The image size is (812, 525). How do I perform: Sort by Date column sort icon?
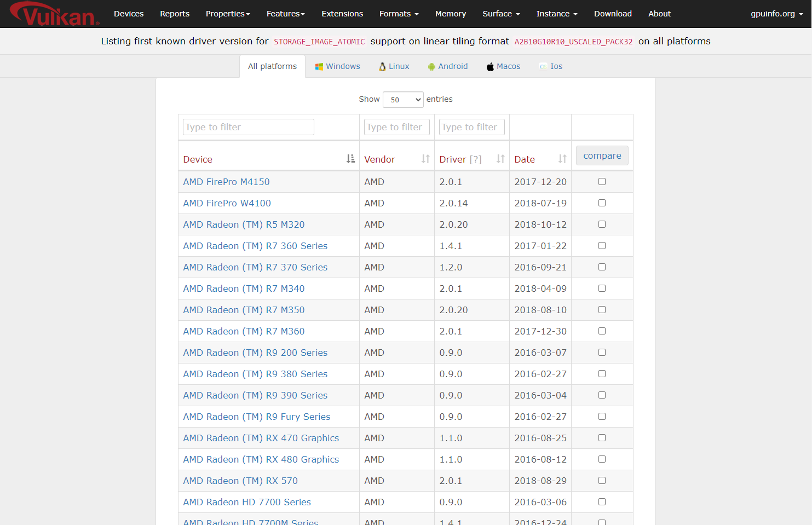[x=562, y=159]
